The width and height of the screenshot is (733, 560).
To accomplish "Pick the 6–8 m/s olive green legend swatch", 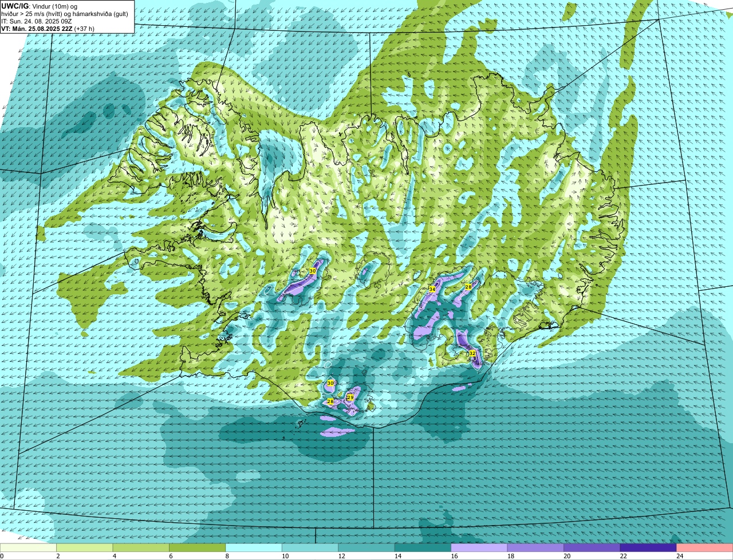I will point(198,548).
